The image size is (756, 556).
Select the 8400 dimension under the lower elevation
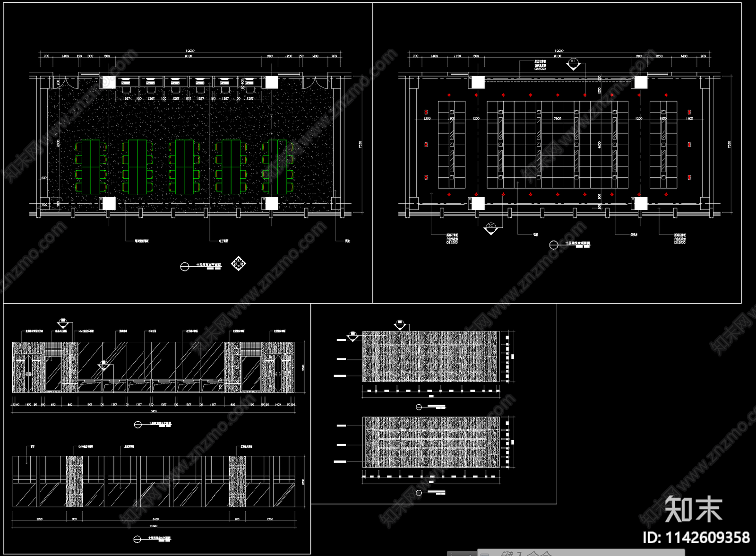(x=155, y=519)
